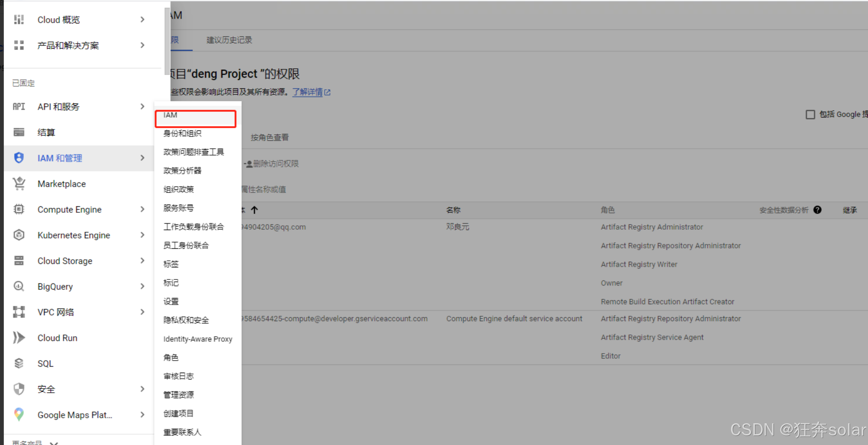Expand the Cloud Storage submenu chevron
The height and width of the screenshot is (445, 868).
coord(142,260)
